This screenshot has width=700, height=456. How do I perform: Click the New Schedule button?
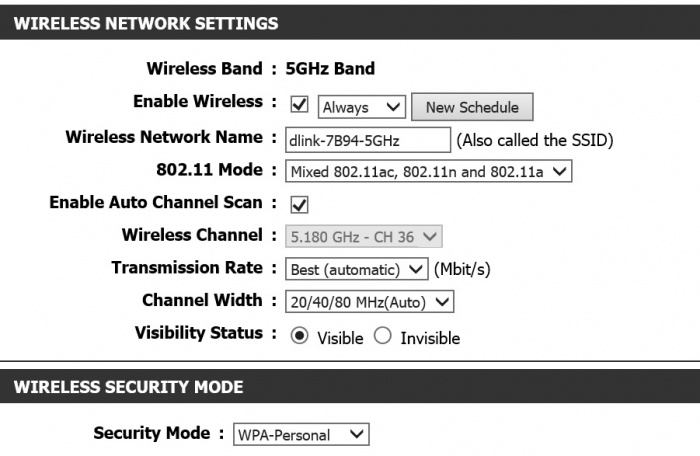point(472,107)
